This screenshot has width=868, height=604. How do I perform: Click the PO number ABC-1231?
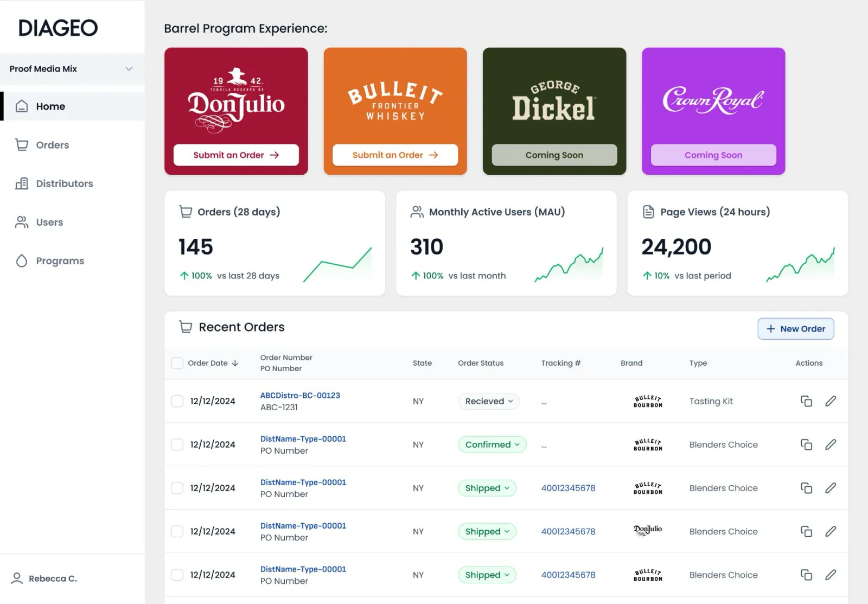point(279,407)
